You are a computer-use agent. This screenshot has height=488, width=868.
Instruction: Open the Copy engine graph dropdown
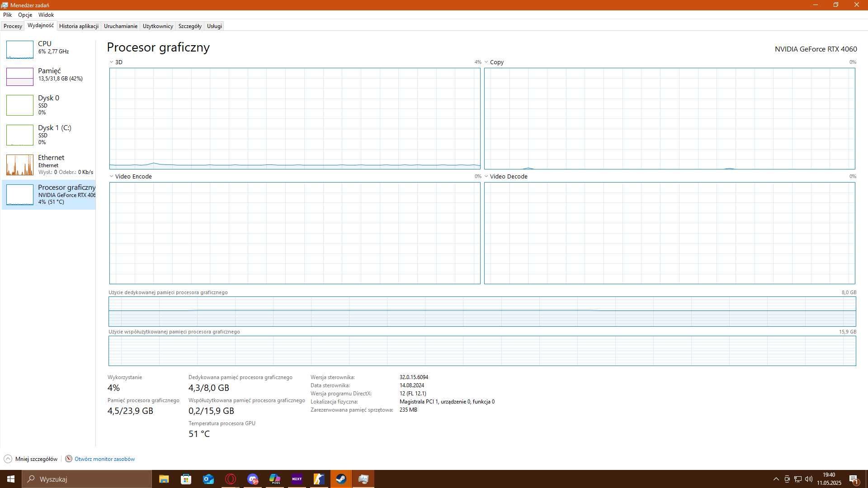click(x=486, y=62)
